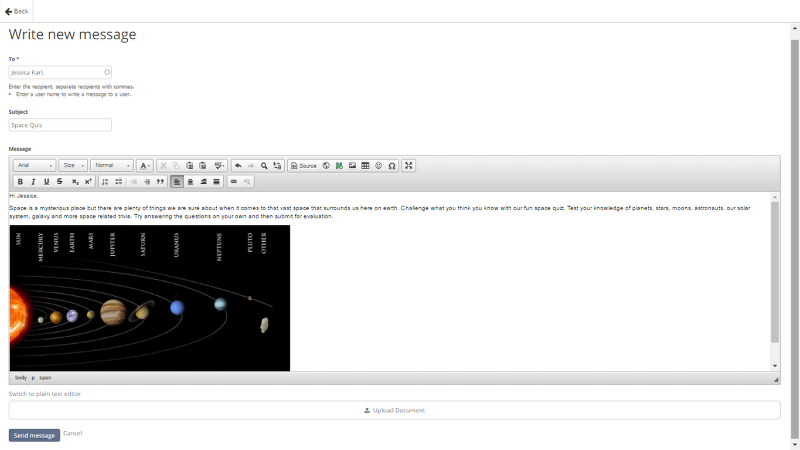Open the font Size dropdown

click(x=72, y=165)
